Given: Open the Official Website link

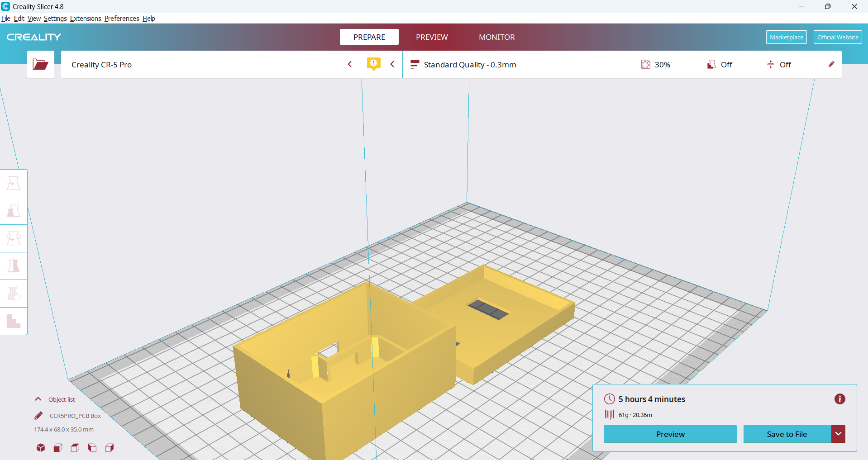Looking at the screenshot, I should point(838,37).
